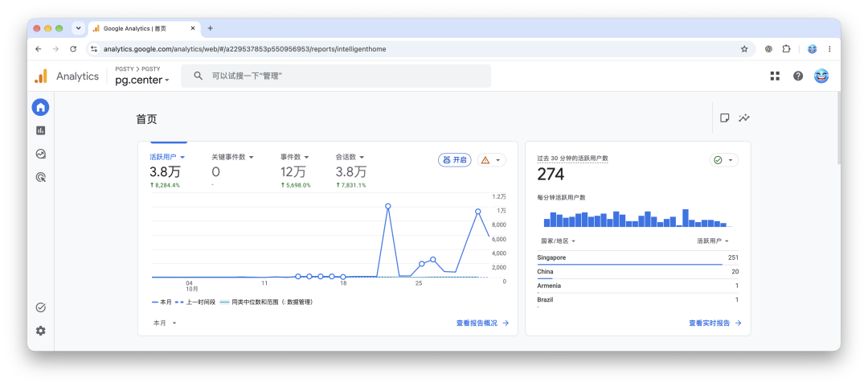868x387 pixels.
Task: Open the Insights sparkline icon
Action: point(744,117)
